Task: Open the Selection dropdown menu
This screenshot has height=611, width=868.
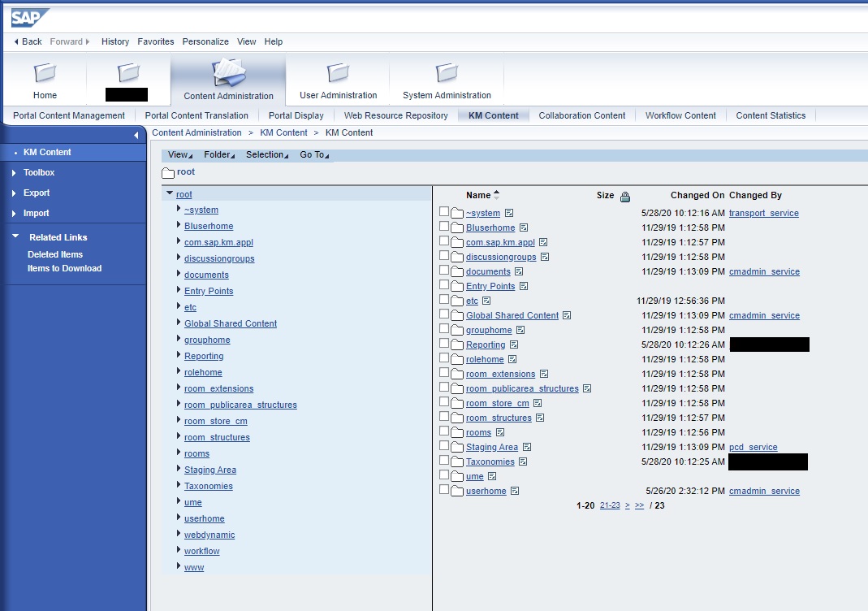Action: point(267,154)
